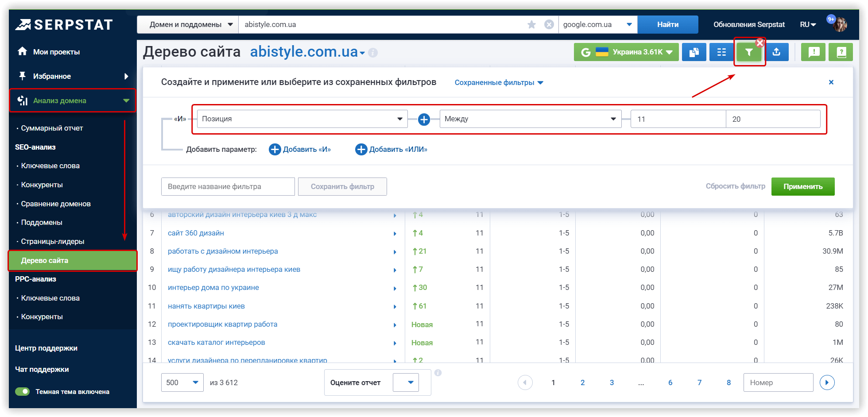
Task: Select Страницы-лидеры in the sidebar
Action: (x=52, y=242)
